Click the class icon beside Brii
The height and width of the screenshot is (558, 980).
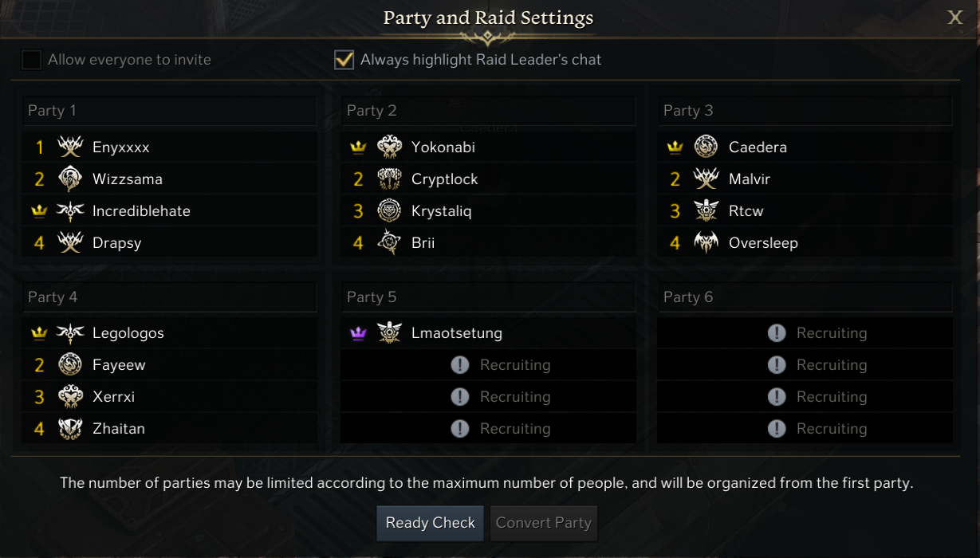pyautogui.click(x=389, y=243)
